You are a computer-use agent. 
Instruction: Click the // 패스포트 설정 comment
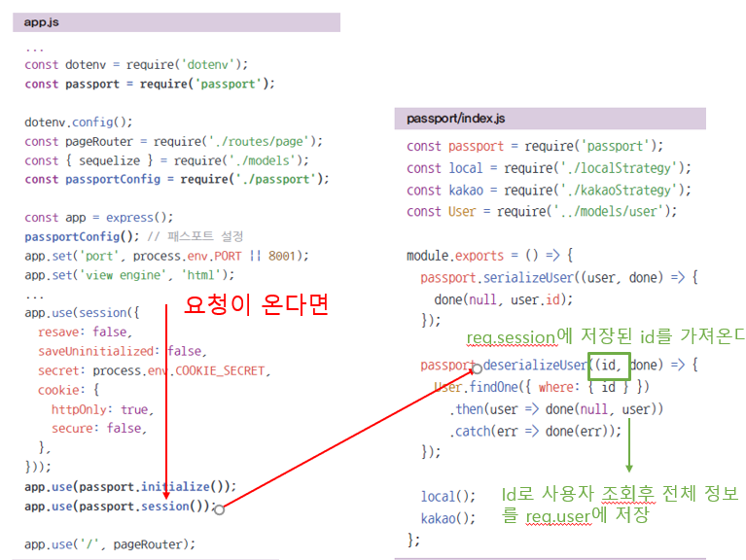tap(195, 236)
